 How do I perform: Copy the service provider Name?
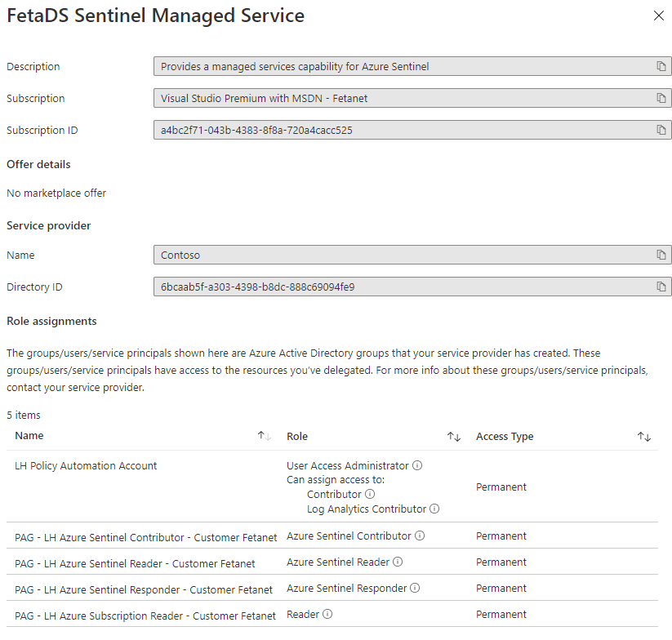[661, 255]
